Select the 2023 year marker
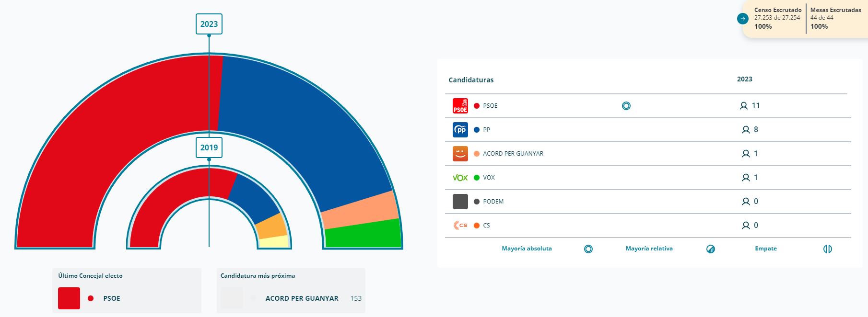The height and width of the screenshot is (317, 868). coord(209,24)
